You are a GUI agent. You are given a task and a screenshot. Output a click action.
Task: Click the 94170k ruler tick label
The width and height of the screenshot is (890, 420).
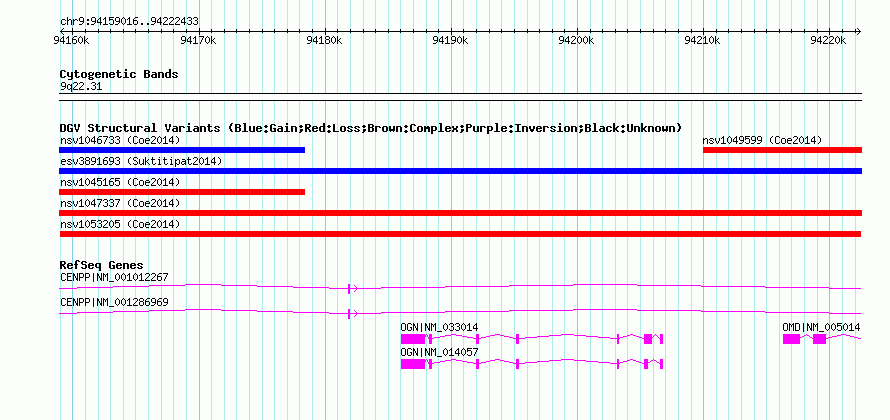(198, 40)
